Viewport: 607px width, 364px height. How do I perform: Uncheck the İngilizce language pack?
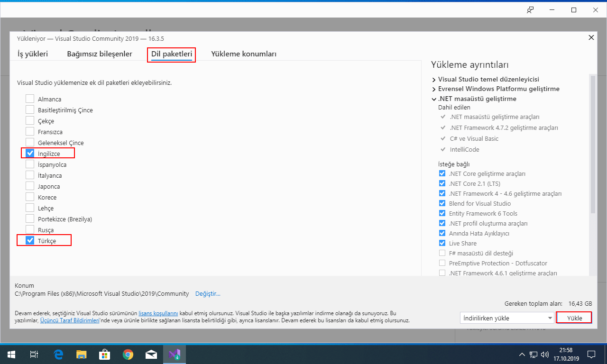30,153
